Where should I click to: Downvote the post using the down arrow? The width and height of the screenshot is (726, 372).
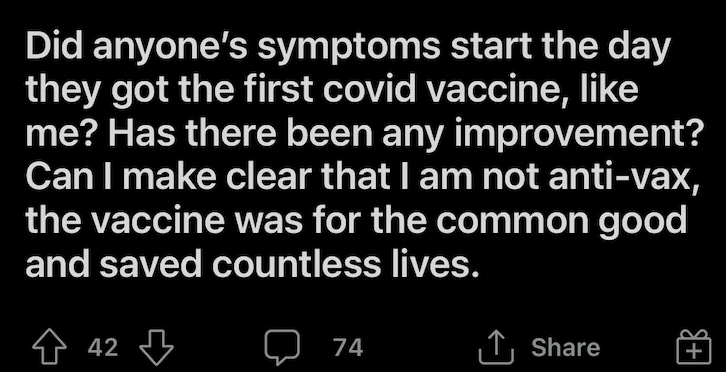156,347
